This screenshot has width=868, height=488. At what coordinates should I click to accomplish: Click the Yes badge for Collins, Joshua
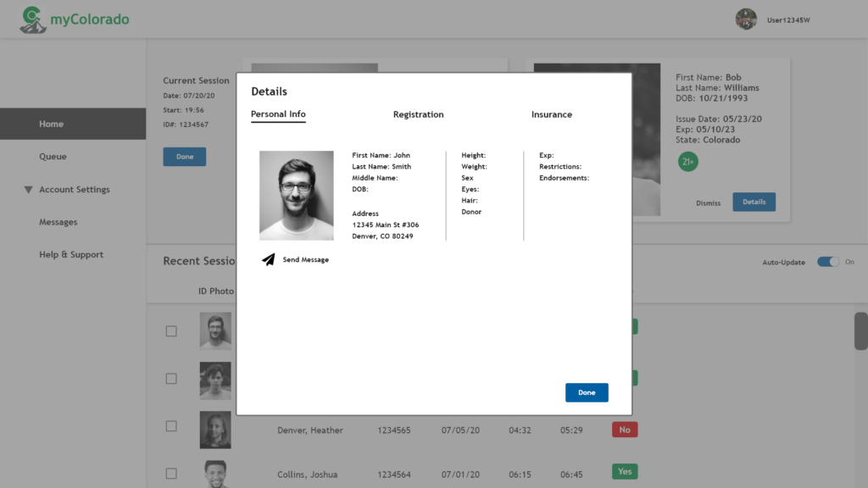point(625,471)
